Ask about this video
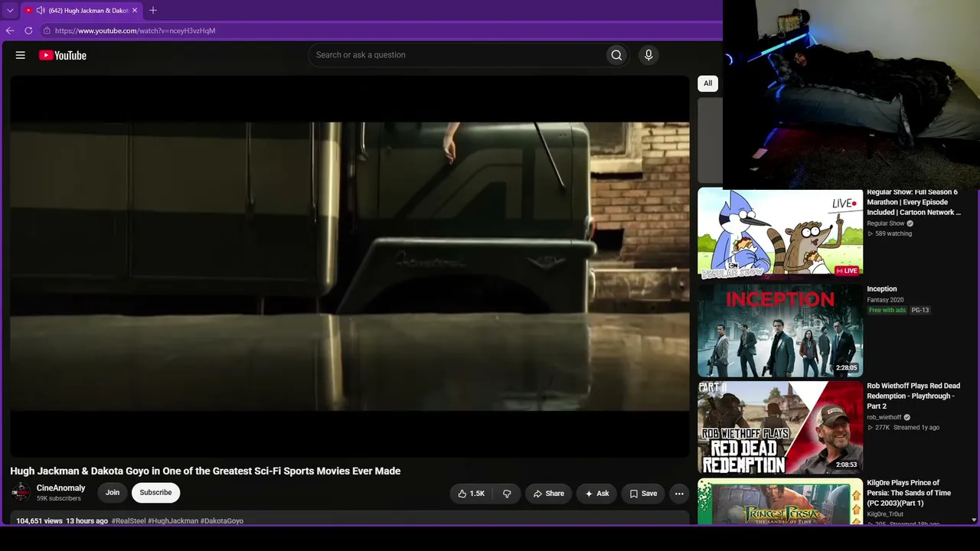Screen dimensions: 980x551 597,494
